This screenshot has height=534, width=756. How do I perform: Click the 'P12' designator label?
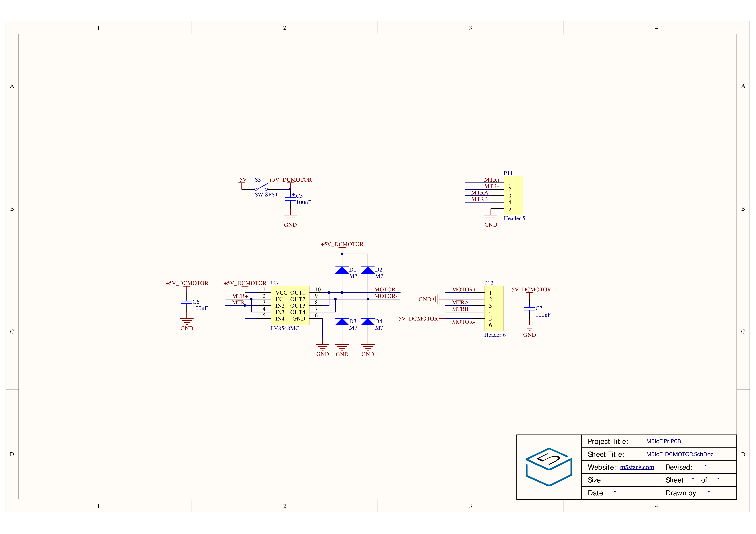point(489,283)
